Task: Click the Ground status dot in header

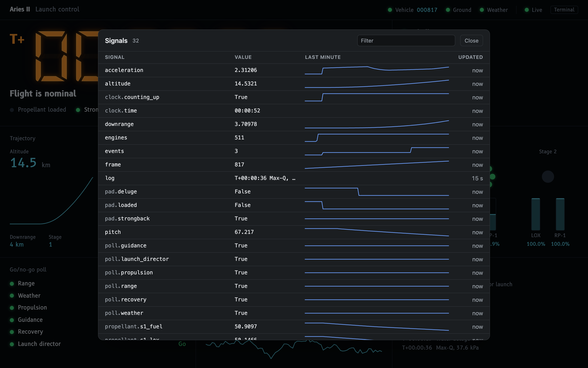Action: coord(448,10)
